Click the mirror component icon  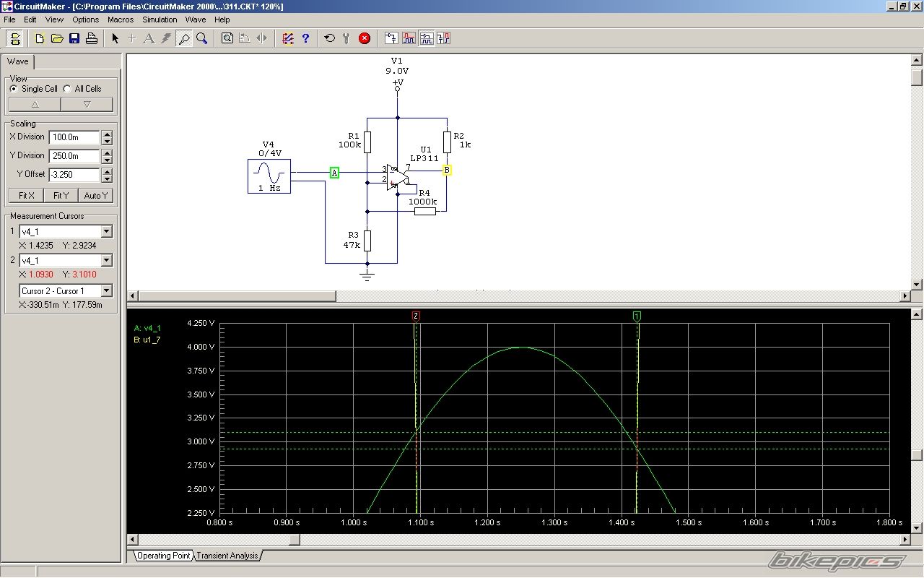tap(262, 38)
